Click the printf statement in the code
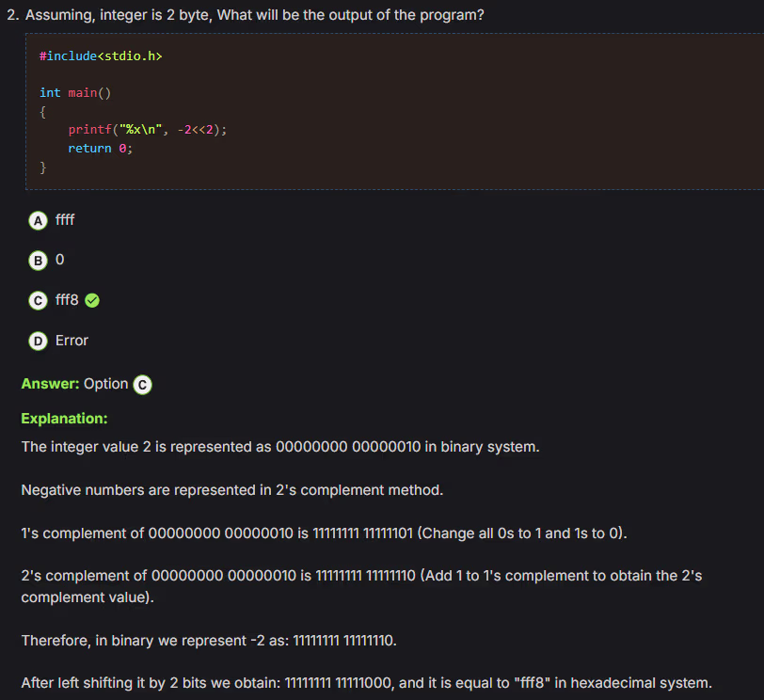 (x=147, y=130)
